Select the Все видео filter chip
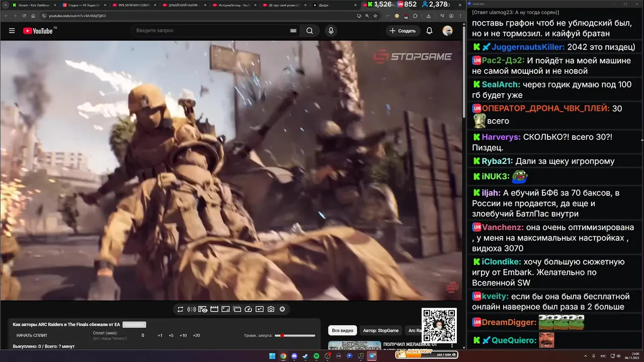The image size is (644, 362). point(343,330)
